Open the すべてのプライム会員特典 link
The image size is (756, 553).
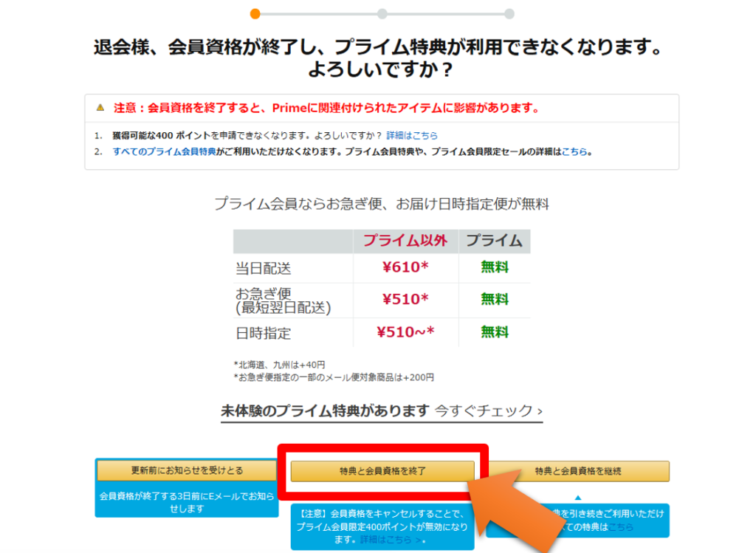click(x=165, y=152)
